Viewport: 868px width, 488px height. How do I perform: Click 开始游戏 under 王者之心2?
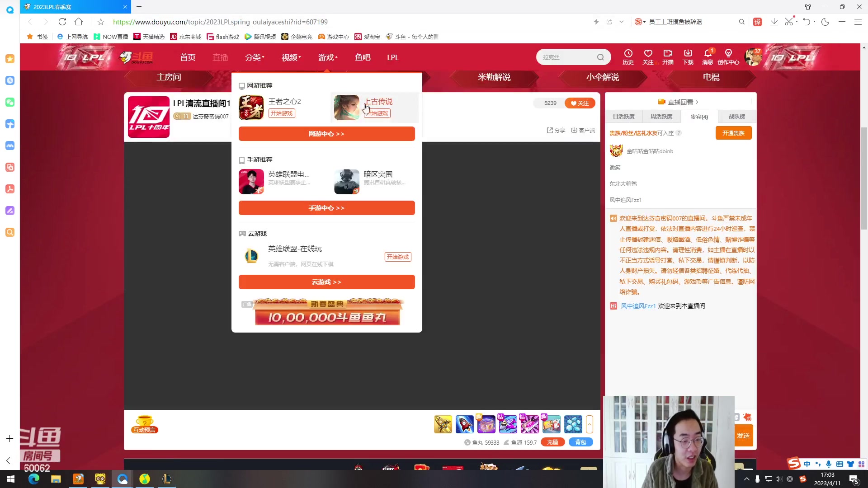[x=282, y=113]
